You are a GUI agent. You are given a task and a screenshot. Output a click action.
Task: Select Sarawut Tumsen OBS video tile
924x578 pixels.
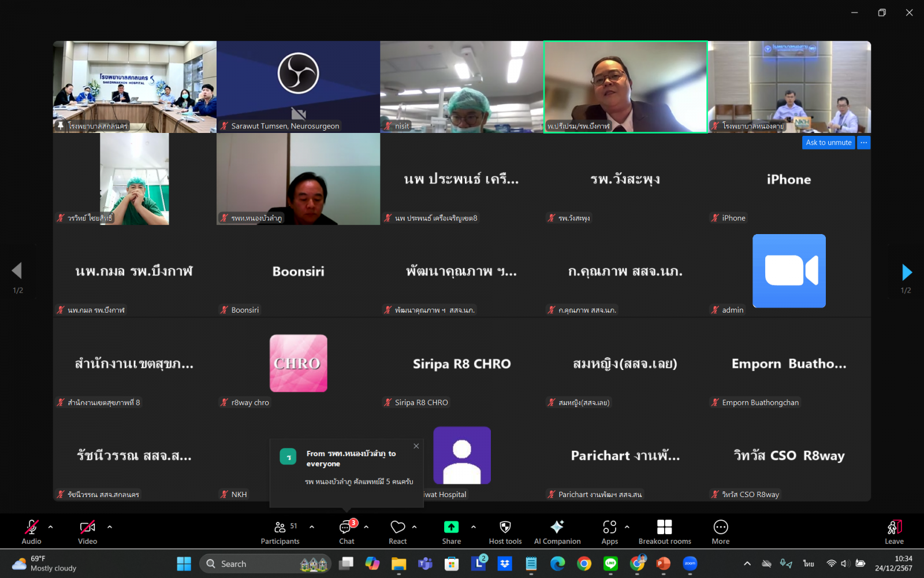299,87
